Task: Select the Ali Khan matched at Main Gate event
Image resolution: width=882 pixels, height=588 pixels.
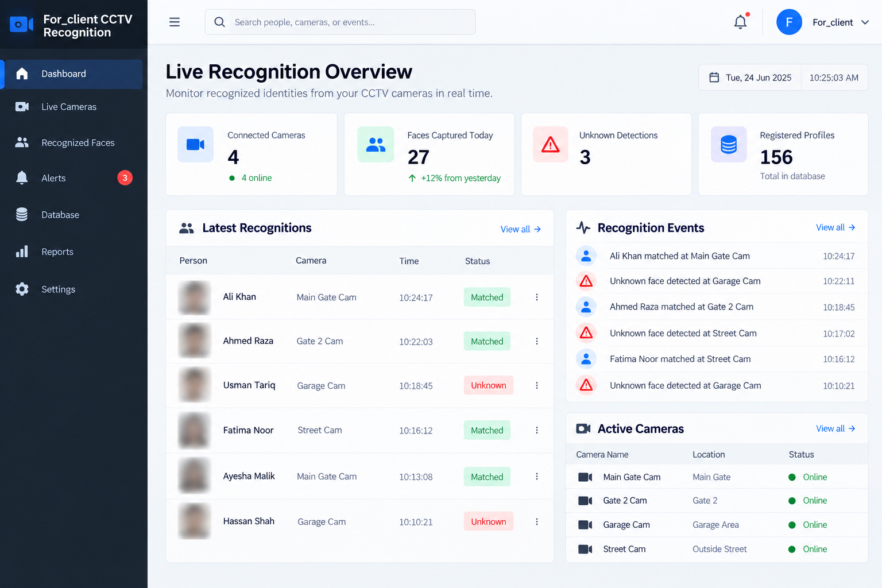Action: pos(716,256)
